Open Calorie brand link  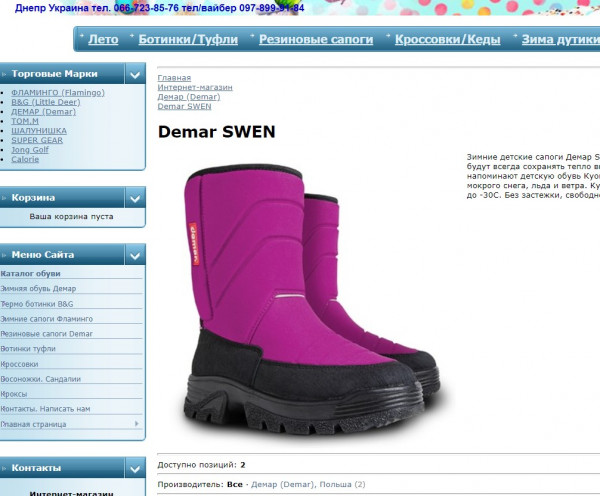(x=25, y=159)
